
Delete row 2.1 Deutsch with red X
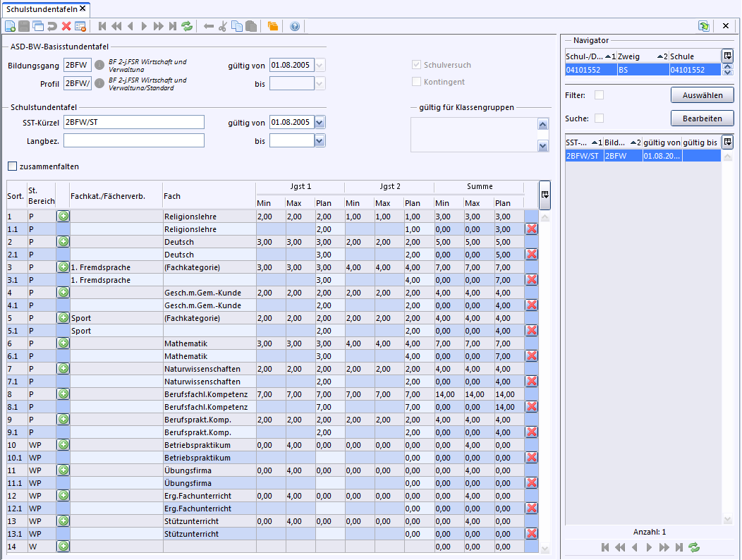[531, 255]
